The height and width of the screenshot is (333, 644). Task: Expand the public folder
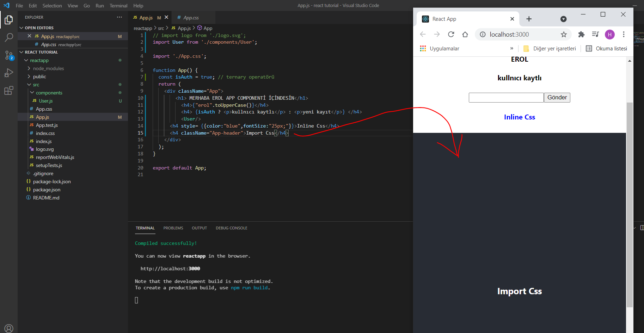[39, 76]
